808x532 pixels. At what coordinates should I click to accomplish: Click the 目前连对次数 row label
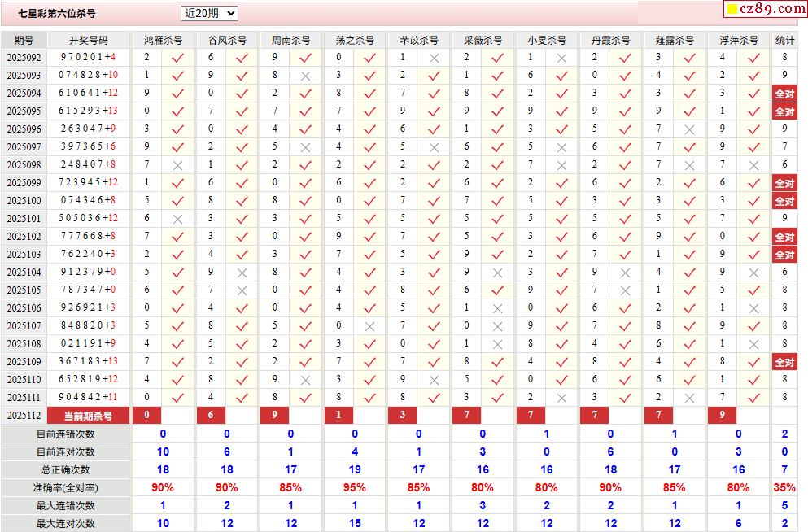(x=65, y=451)
